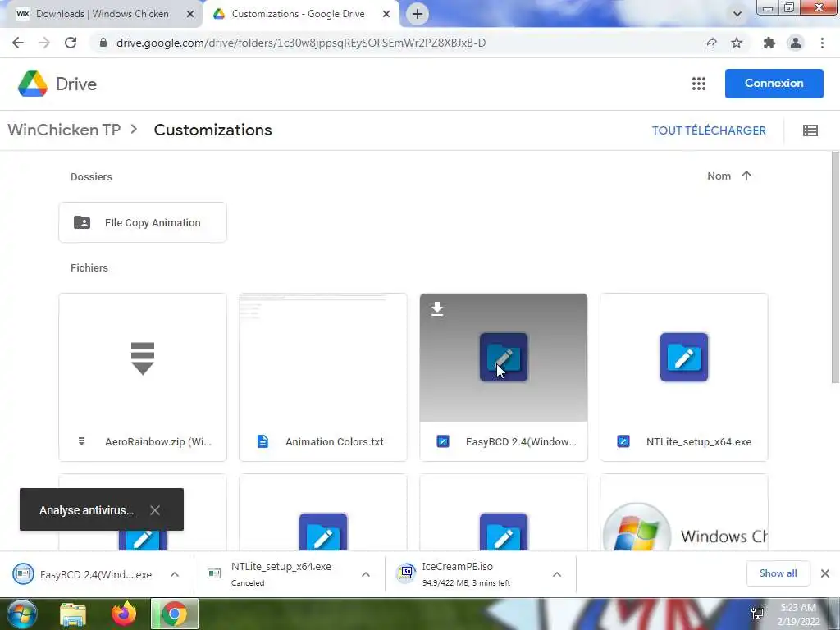Click the EasyBCD 2.4 card file name
Image resolution: width=840 pixels, height=630 pixels.
521,441
